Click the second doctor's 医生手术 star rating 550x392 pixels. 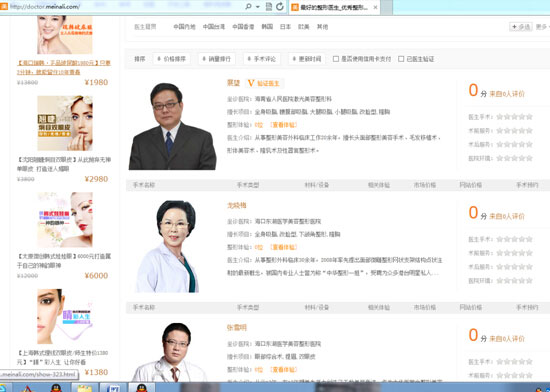pos(515,239)
